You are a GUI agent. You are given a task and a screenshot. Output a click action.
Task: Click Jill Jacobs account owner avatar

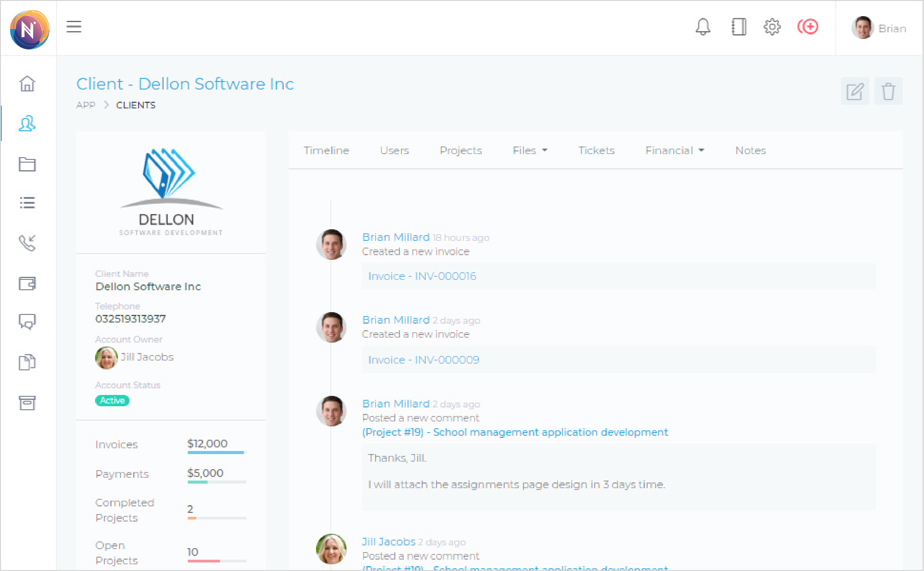coord(106,358)
